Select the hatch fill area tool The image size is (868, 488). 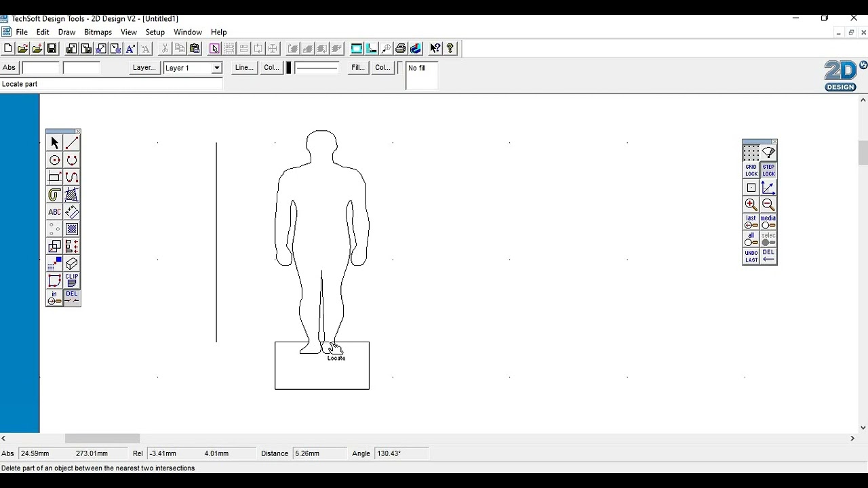point(72,195)
